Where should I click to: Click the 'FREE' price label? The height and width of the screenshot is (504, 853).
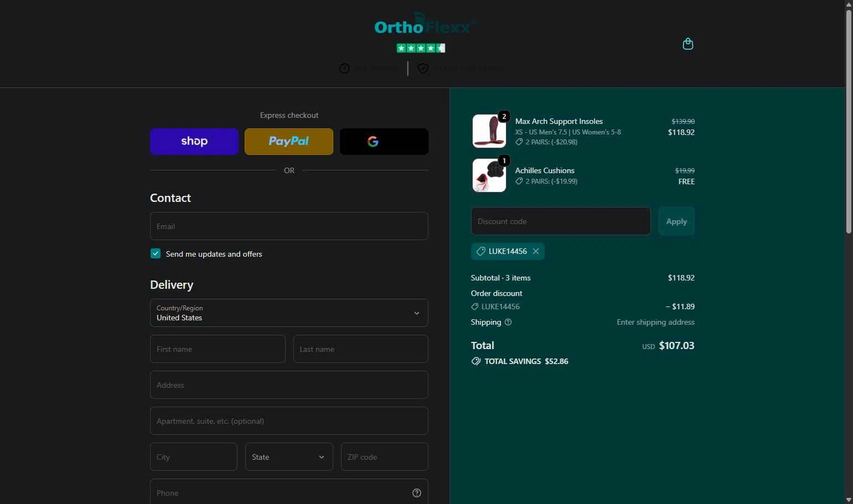686,181
